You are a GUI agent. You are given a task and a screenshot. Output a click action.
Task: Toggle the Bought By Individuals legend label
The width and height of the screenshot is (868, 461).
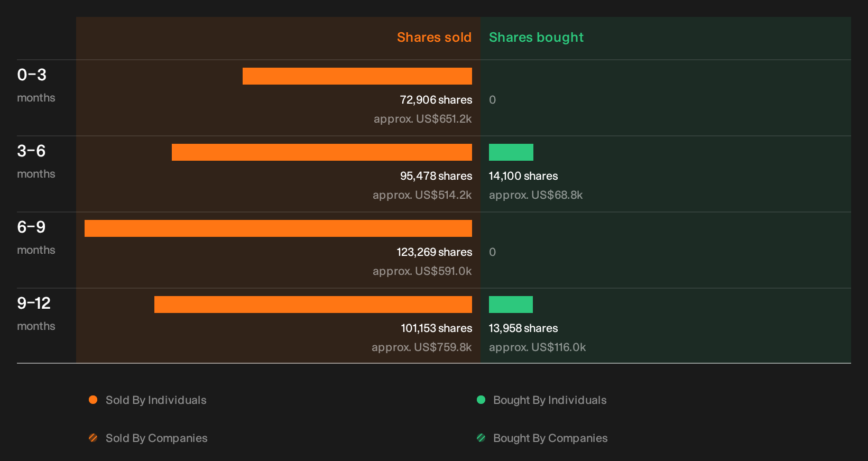coord(550,400)
